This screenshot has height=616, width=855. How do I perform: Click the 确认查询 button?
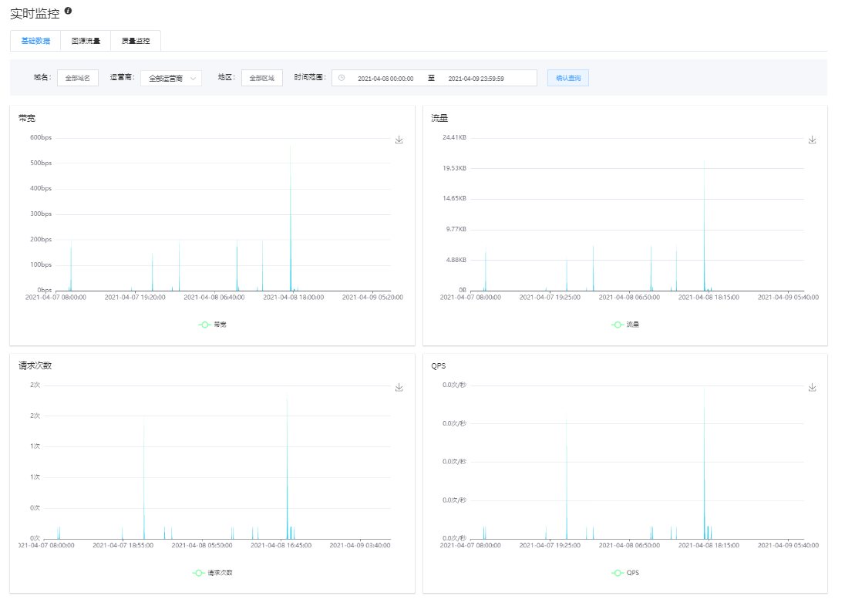pyautogui.click(x=568, y=78)
